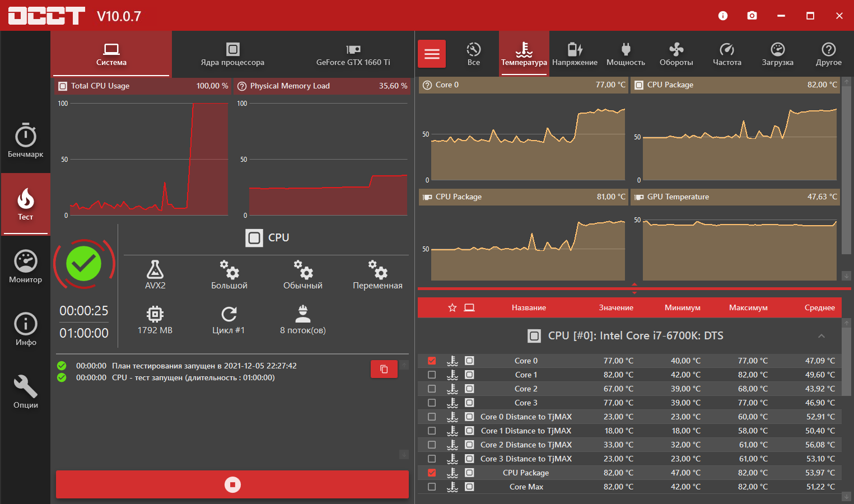
Task: Click the Total CPU Usage graph icon
Action: coord(63,86)
